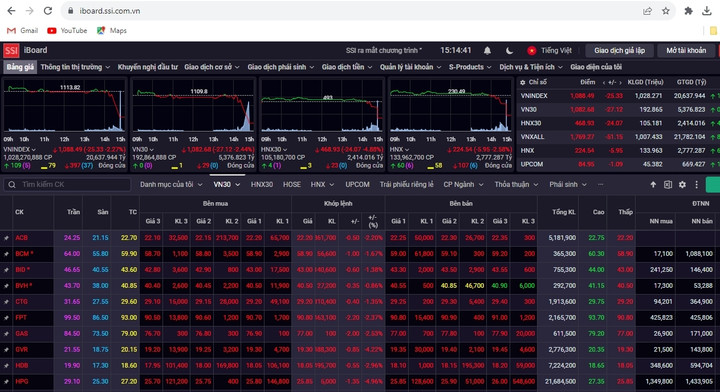Click the SSI logo icon
Screen dimensions: 720x392
11,50
